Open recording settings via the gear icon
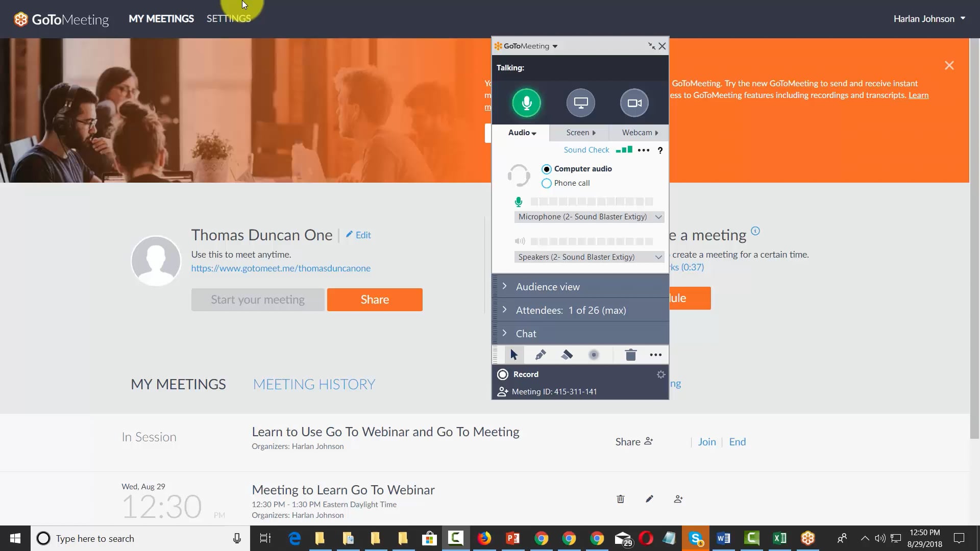The height and width of the screenshot is (551, 980). click(x=660, y=374)
